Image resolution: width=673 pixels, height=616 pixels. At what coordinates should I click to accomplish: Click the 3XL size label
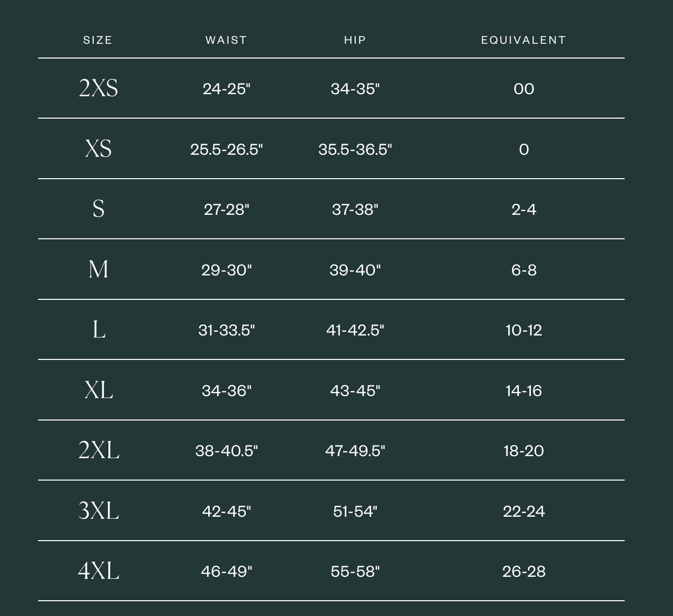pos(99,510)
